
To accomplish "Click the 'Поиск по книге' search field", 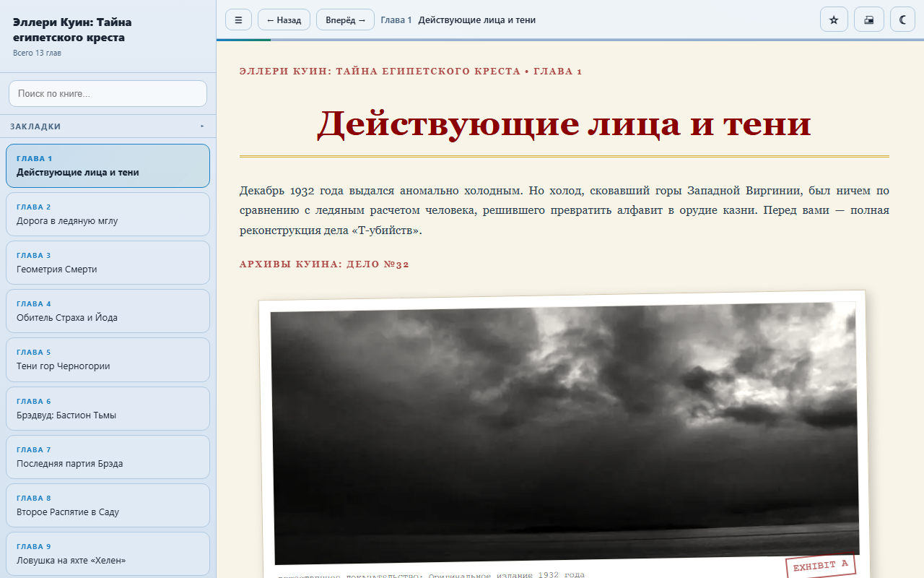I will (108, 93).
